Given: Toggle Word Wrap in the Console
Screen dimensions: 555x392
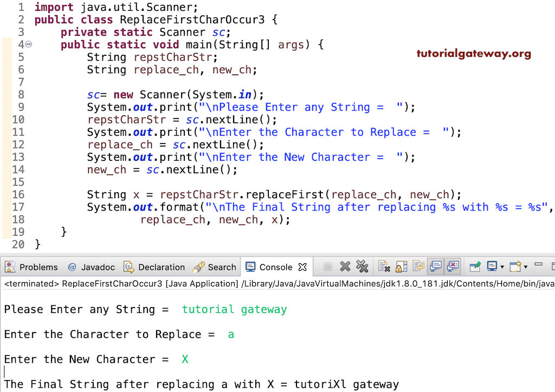Looking at the screenshot, I should [x=417, y=267].
